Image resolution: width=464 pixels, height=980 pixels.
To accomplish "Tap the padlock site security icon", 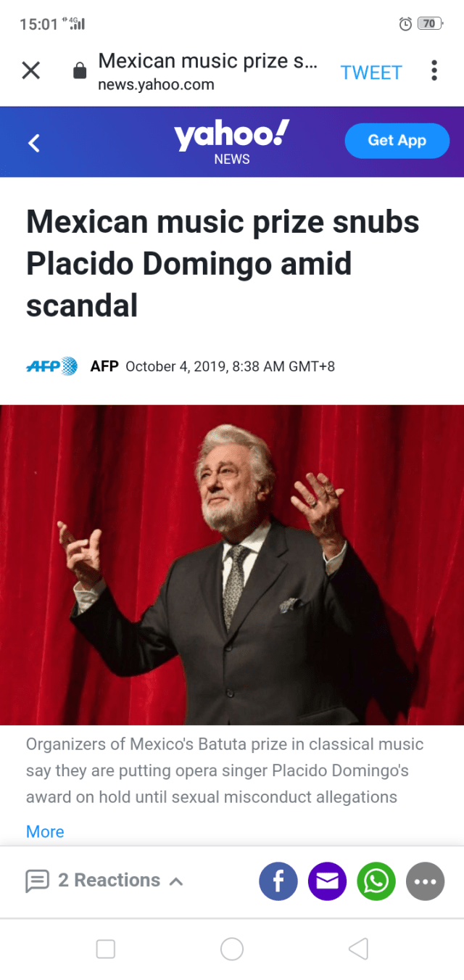I will click(x=80, y=70).
